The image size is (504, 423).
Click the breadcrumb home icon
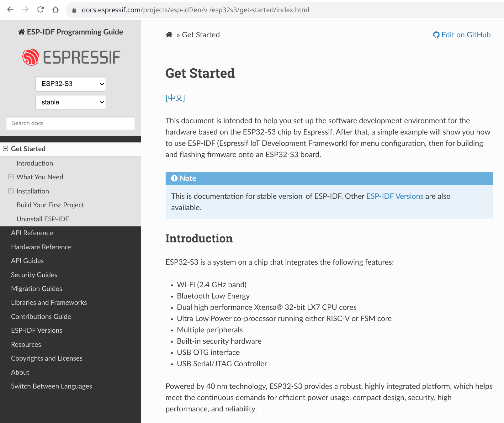(x=169, y=35)
